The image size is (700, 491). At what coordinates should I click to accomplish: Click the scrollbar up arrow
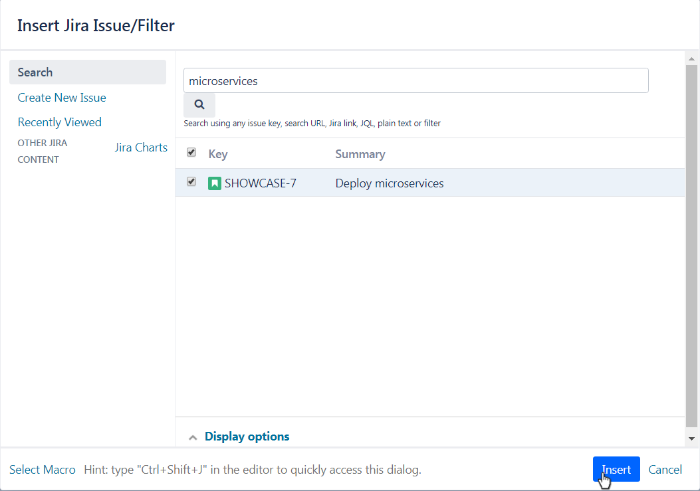(691, 59)
